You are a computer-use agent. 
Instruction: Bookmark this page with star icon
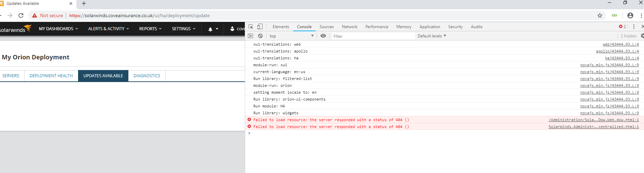click(x=600, y=15)
